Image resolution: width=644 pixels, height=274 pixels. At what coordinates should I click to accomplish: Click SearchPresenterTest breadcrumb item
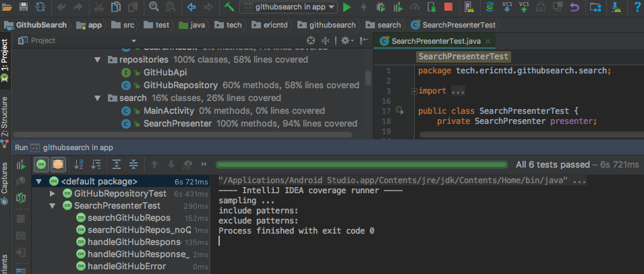tap(453, 25)
